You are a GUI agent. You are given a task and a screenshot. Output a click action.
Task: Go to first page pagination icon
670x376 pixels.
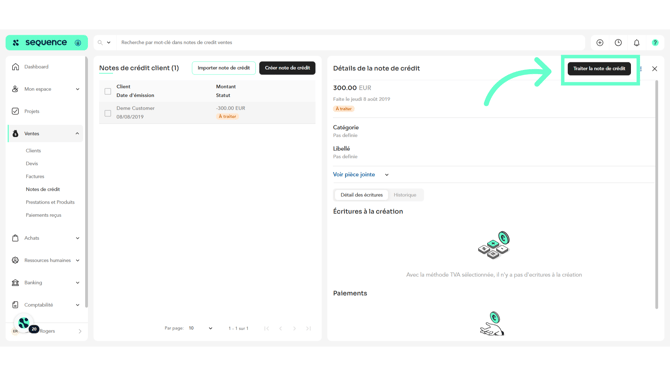pyautogui.click(x=267, y=328)
